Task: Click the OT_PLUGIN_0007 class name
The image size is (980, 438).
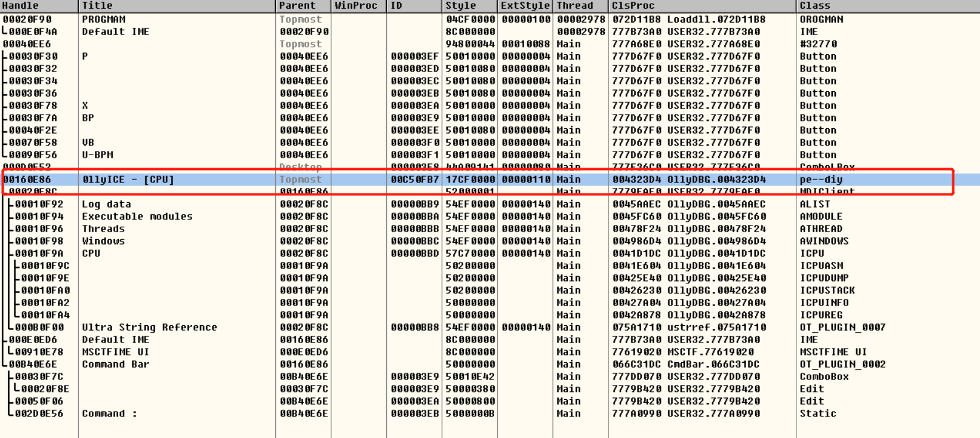Action: point(843,327)
